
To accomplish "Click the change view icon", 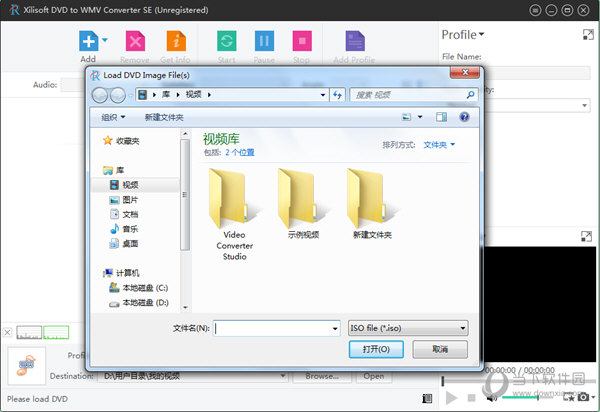I will (x=406, y=117).
